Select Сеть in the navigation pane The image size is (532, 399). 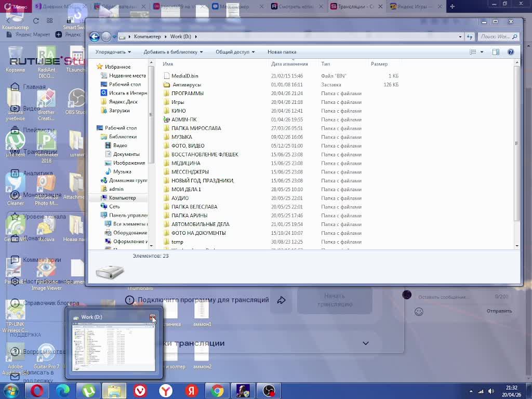(x=114, y=206)
